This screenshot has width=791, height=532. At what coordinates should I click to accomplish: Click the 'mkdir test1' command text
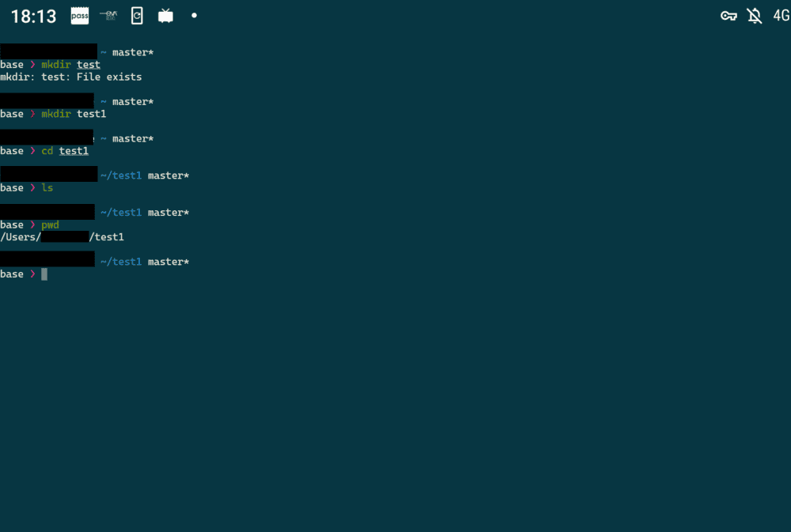pyautogui.click(x=74, y=114)
